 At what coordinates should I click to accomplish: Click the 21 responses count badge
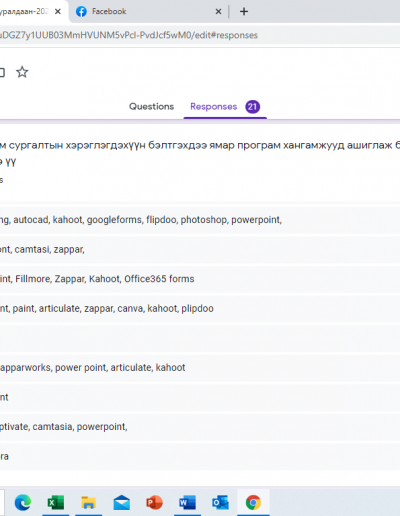click(253, 107)
